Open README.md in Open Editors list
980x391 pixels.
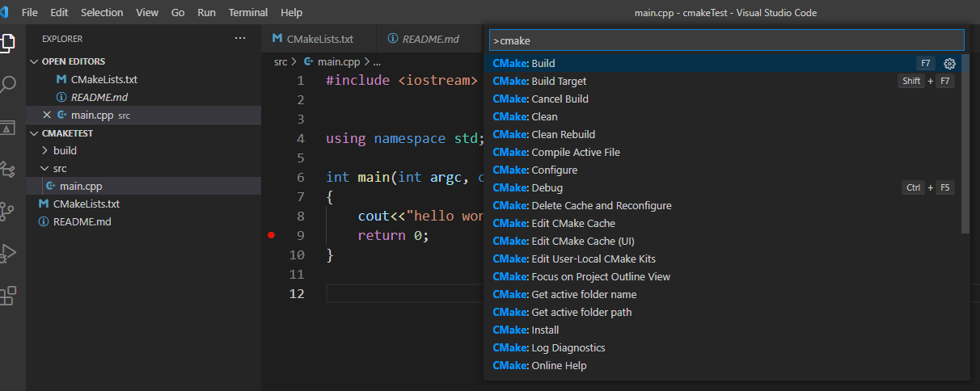point(143,97)
